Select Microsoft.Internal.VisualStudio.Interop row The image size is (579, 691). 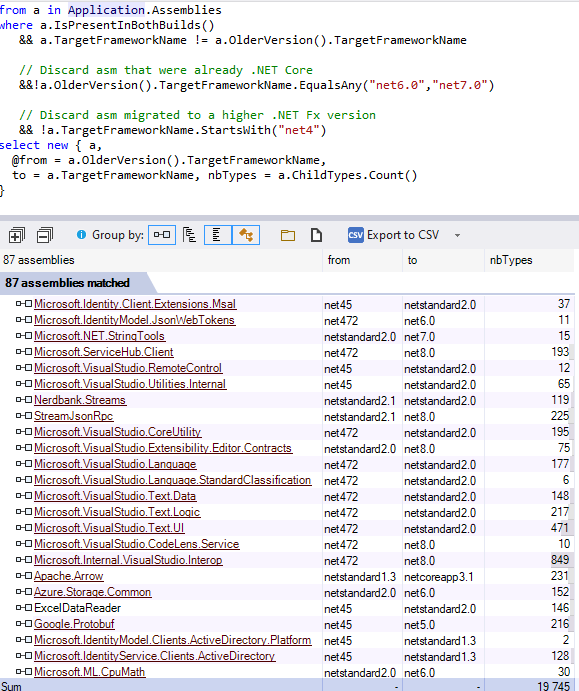click(287, 560)
